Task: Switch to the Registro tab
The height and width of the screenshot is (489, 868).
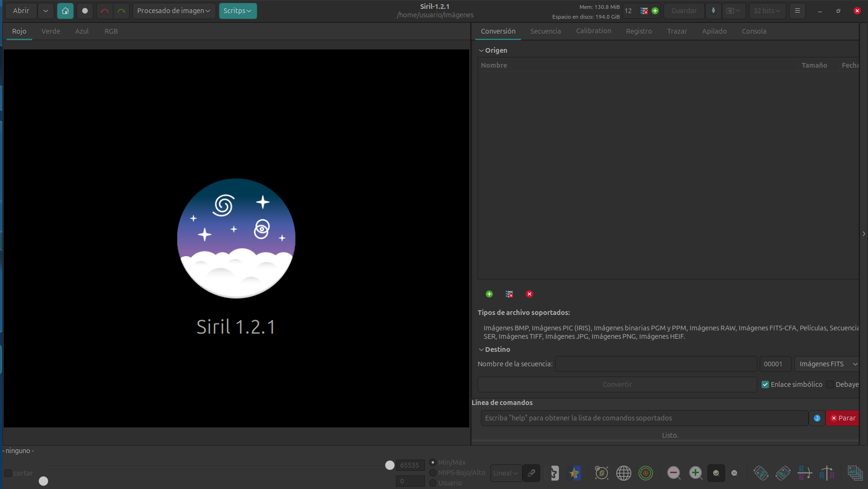Action: 639,31
